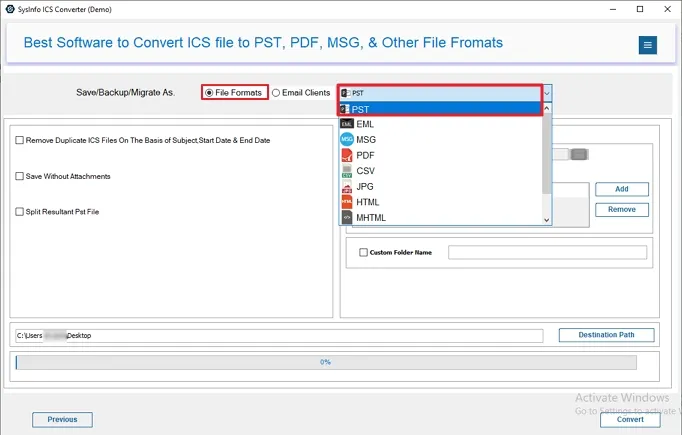Maximize the SysInfo ICS Converter window
The image size is (682, 435).
(640, 9)
